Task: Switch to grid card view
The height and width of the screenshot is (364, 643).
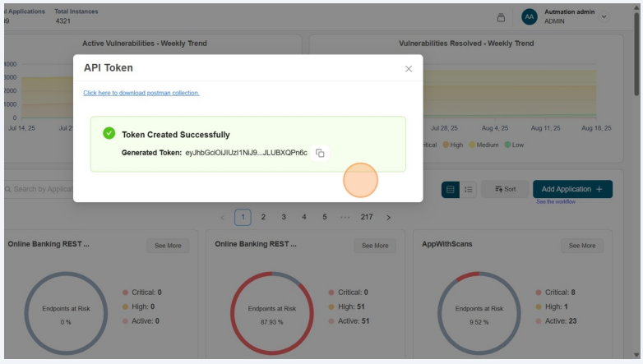Action: point(451,189)
